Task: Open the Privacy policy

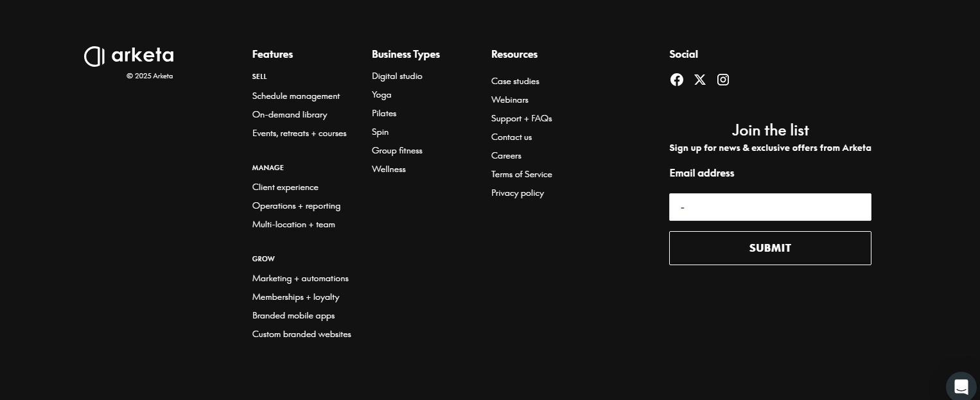Action: pyautogui.click(x=518, y=193)
